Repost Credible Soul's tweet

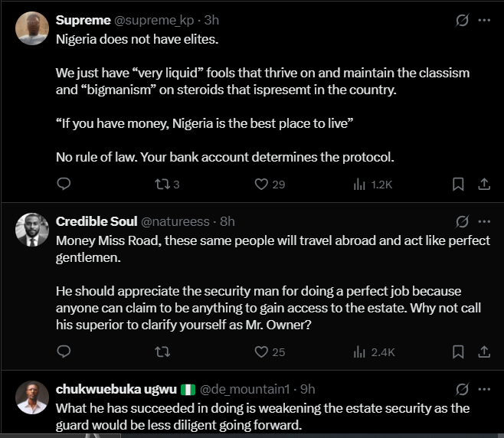[x=162, y=351]
